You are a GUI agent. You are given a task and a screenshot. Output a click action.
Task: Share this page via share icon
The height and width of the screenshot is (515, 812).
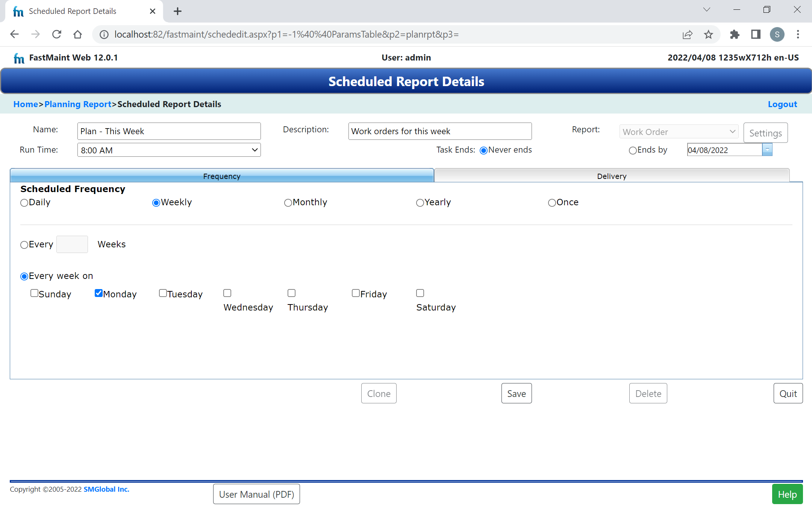tap(687, 35)
